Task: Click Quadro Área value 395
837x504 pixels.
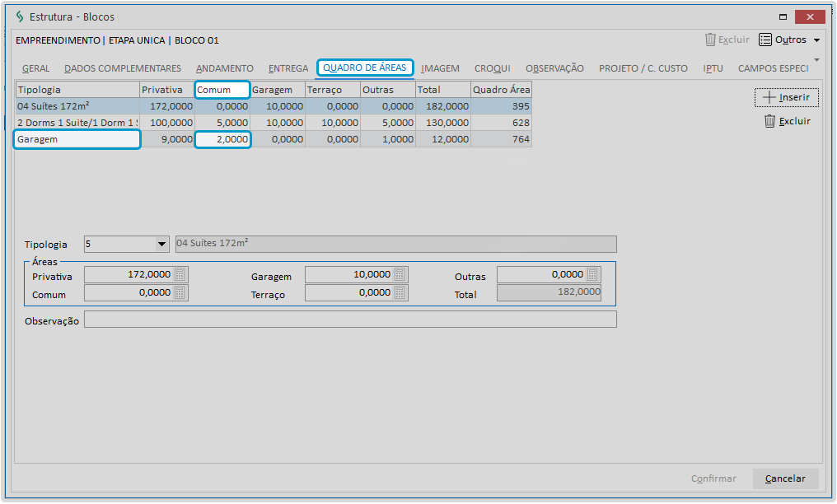Action: tap(501, 106)
